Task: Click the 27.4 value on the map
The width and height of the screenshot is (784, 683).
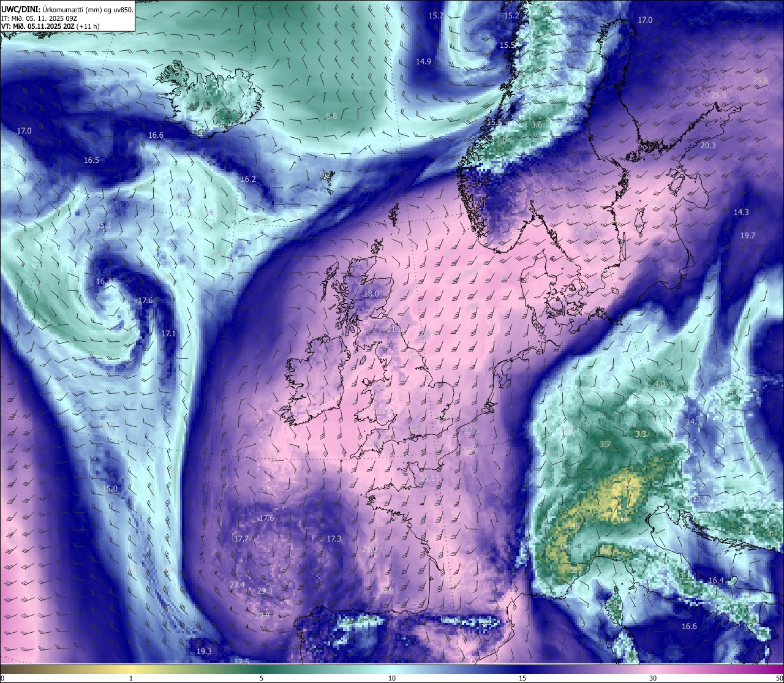Action: (x=237, y=584)
